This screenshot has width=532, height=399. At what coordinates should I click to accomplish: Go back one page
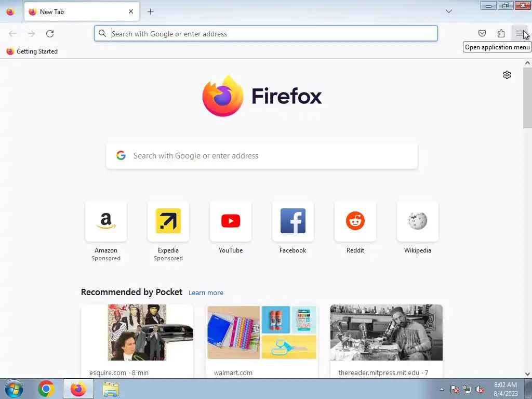12,34
